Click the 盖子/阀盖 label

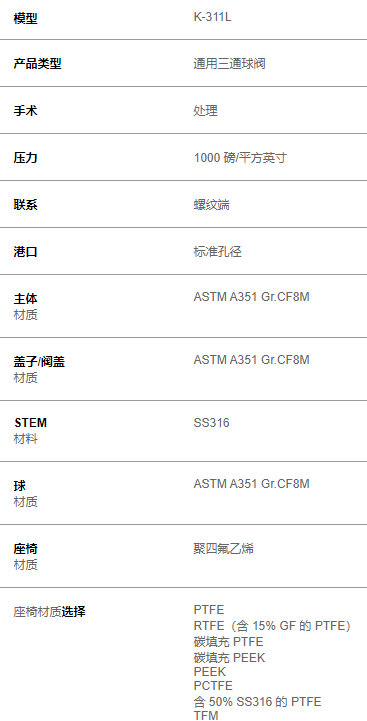click(39, 362)
